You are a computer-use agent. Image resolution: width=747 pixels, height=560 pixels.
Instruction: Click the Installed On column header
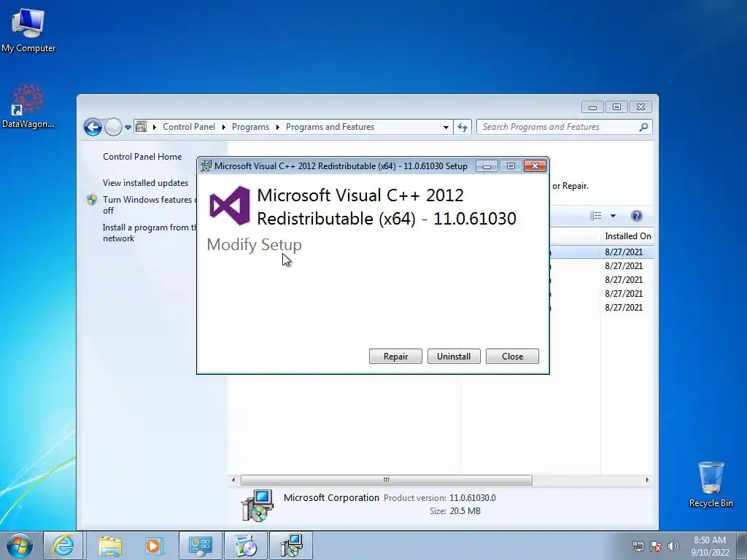point(627,236)
